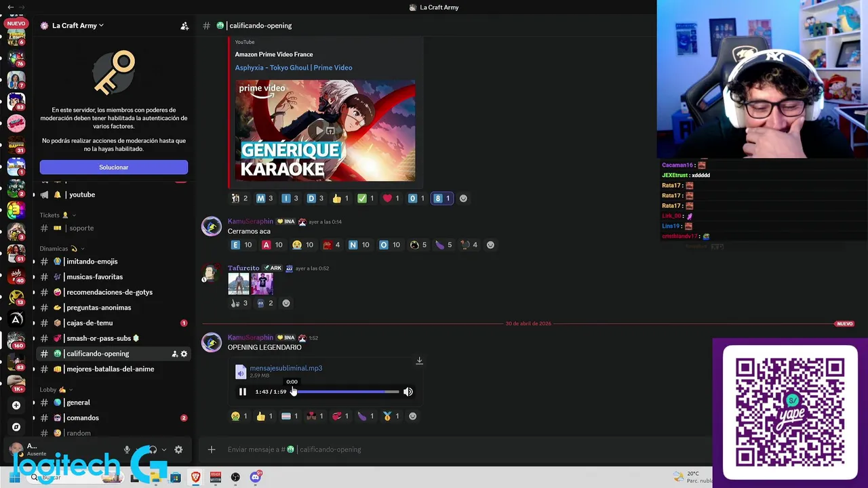
Task: Click the Tafurcito username
Action: pyautogui.click(x=243, y=268)
